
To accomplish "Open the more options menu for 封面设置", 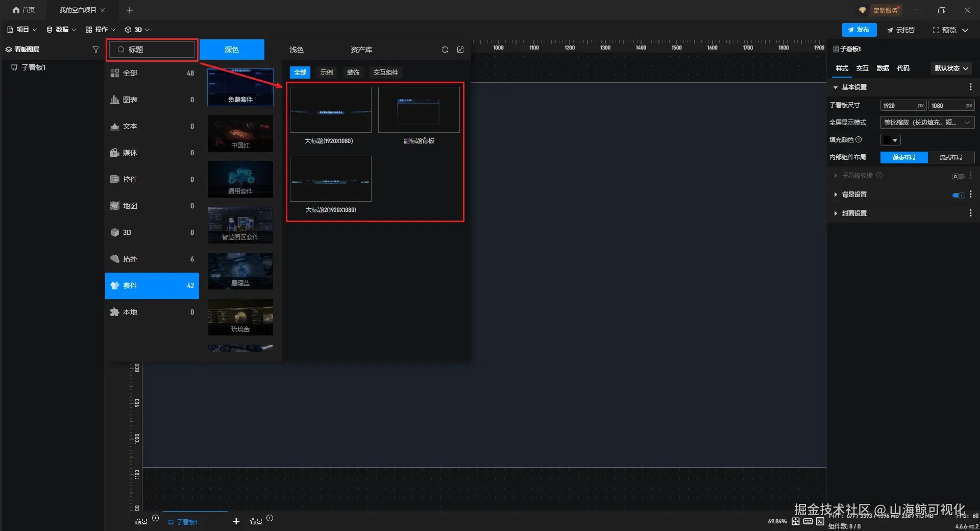I will [x=970, y=213].
